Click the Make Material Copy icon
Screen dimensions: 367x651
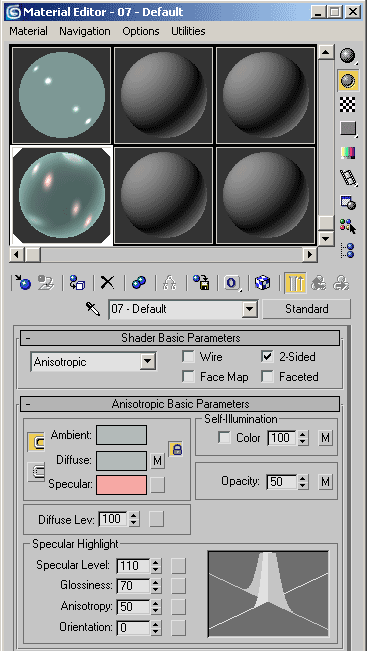point(139,283)
